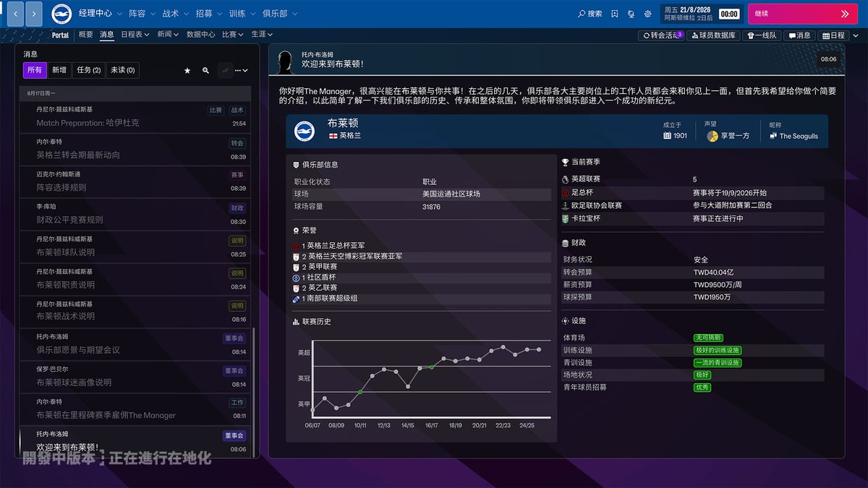Image resolution: width=868 pixels, height=488 pixels.
Task: Select the 任务 (2) message filter
Action: (x=88, y=70)
